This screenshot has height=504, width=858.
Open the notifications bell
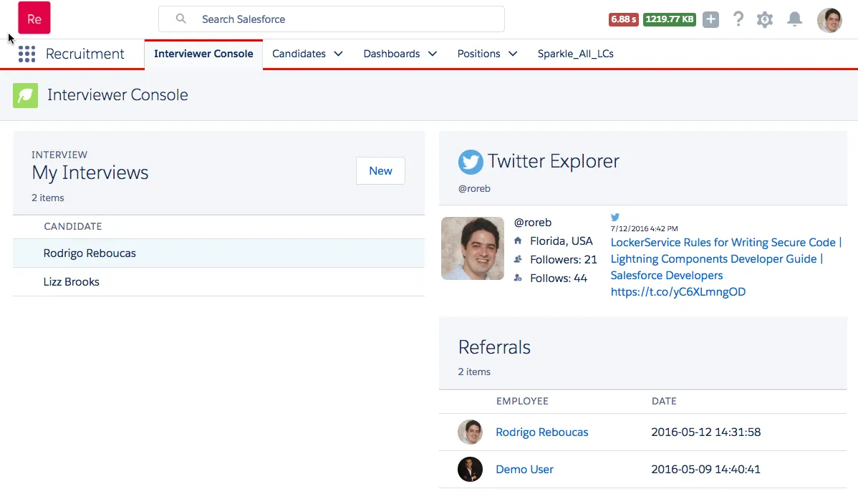pos(794,19)
